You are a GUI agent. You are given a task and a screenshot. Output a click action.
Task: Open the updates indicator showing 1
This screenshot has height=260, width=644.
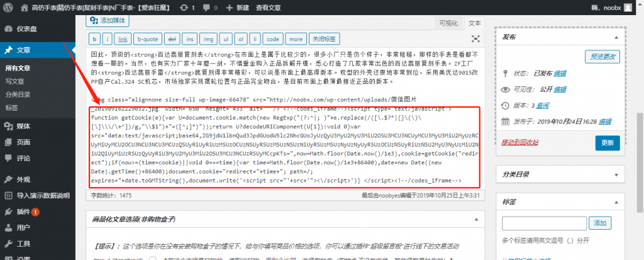[x=187, y=8]
